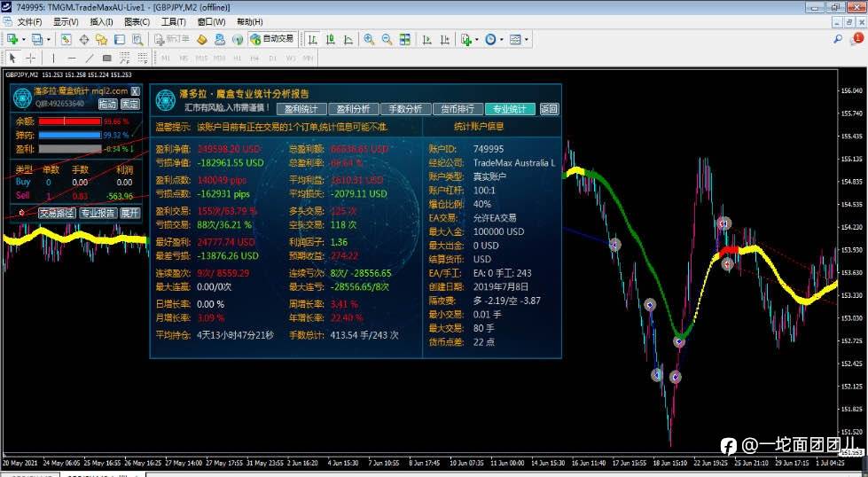Switch to the 盈利统计 tab

301,109
